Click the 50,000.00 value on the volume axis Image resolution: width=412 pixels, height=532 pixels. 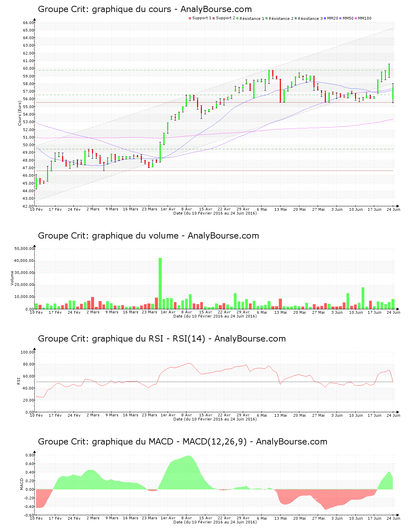tap(24, 248)
